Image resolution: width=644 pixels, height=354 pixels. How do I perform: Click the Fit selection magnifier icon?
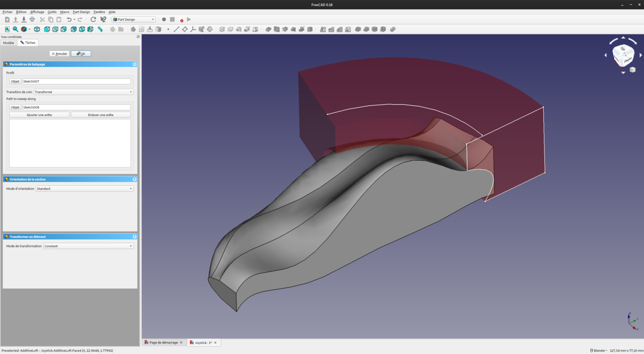click(x=16, y=29)
